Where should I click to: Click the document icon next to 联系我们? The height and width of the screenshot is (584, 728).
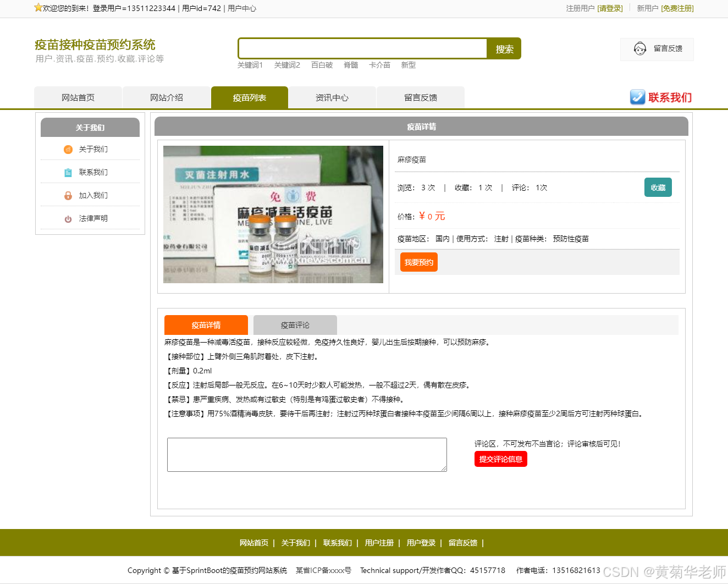tap(68, 172)
